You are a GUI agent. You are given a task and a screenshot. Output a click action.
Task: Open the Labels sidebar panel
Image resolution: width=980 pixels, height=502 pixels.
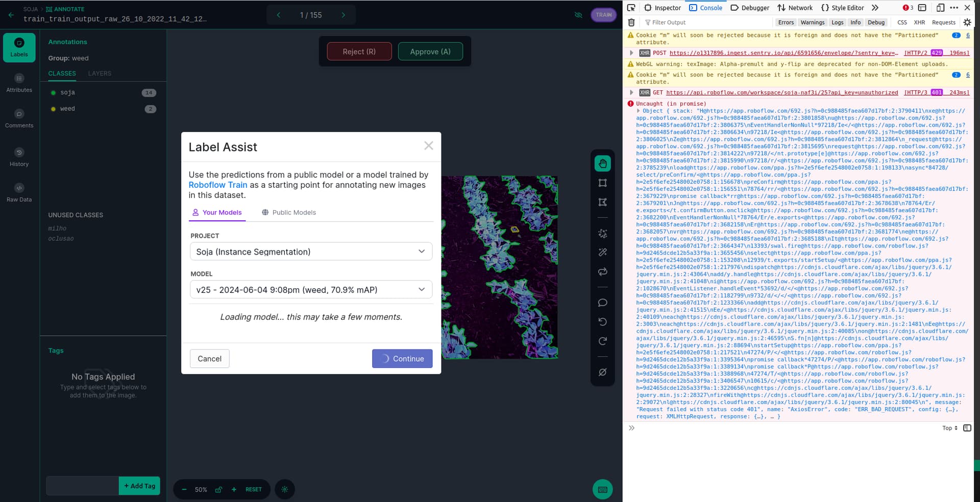pyautogui.click(x=19, y=47)
